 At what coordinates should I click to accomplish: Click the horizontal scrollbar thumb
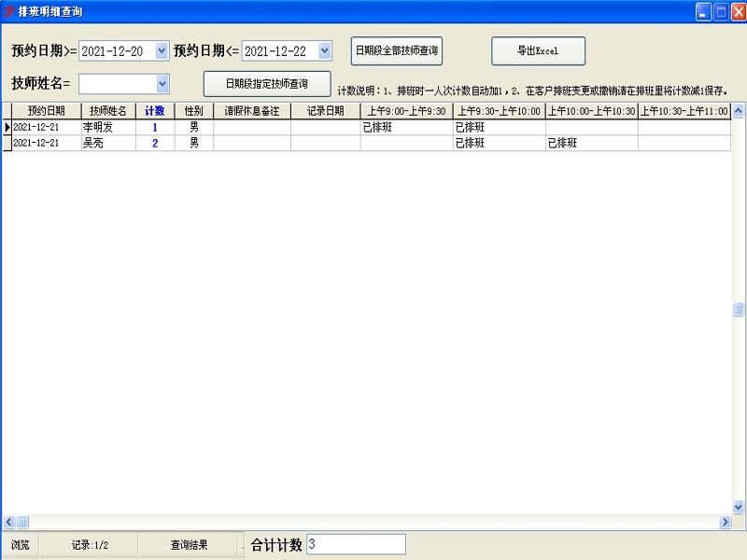[22, 522]
